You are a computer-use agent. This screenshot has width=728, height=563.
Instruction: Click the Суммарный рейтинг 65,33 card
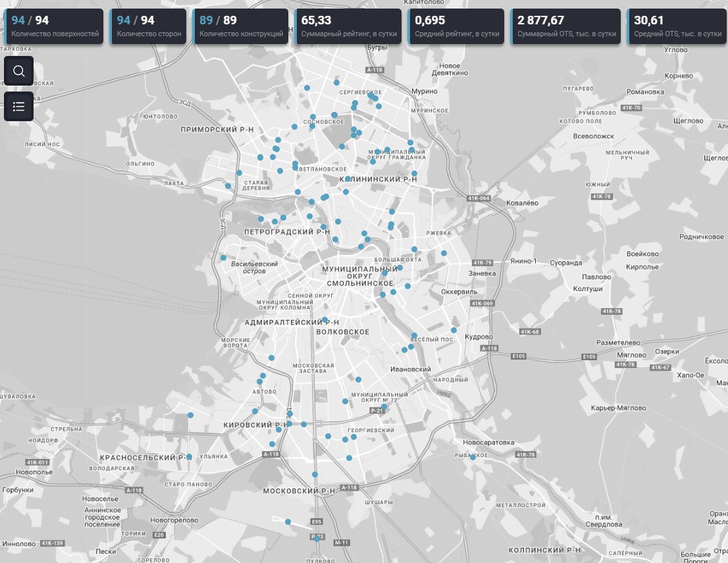(x=348, y=26)
